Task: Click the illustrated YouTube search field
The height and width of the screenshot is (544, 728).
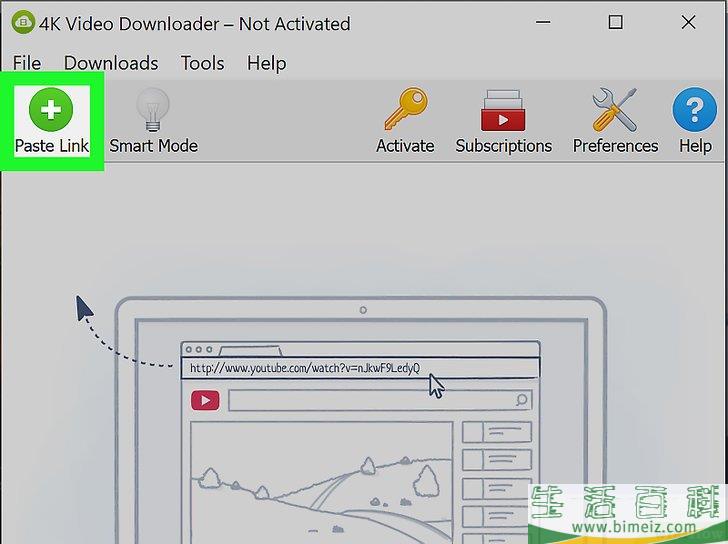Action: click(372, 401)
